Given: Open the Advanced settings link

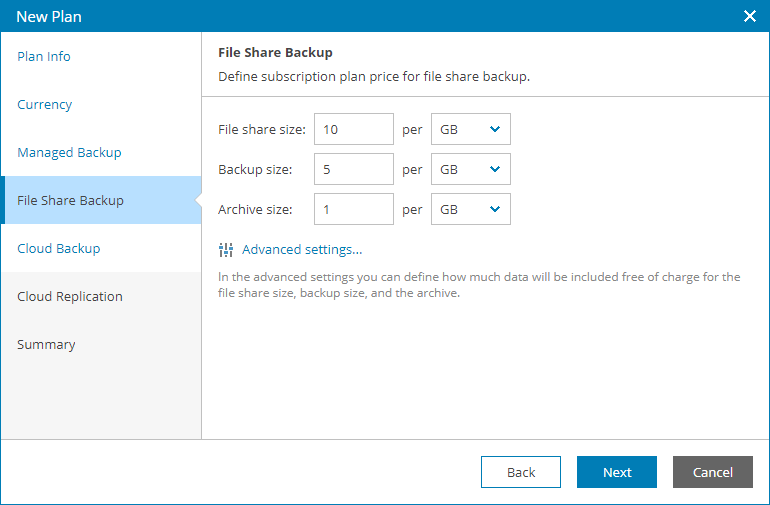Looking at the screenshot, I should click(301, 250).
